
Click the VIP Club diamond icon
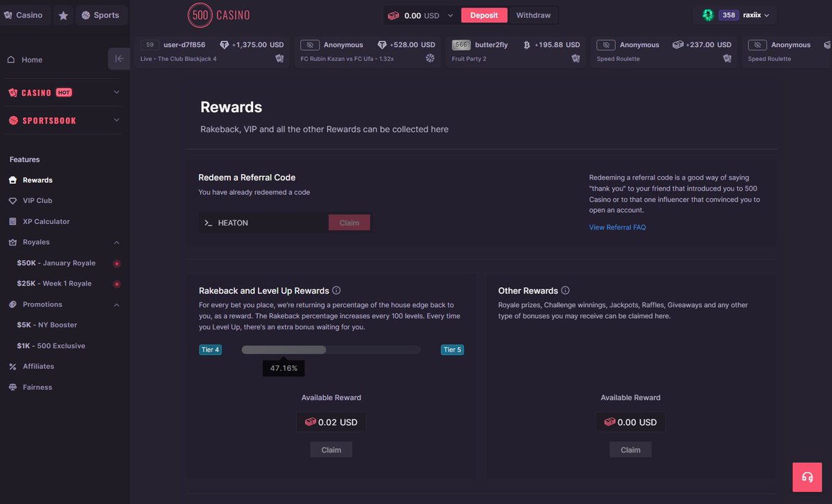[12, 200]
